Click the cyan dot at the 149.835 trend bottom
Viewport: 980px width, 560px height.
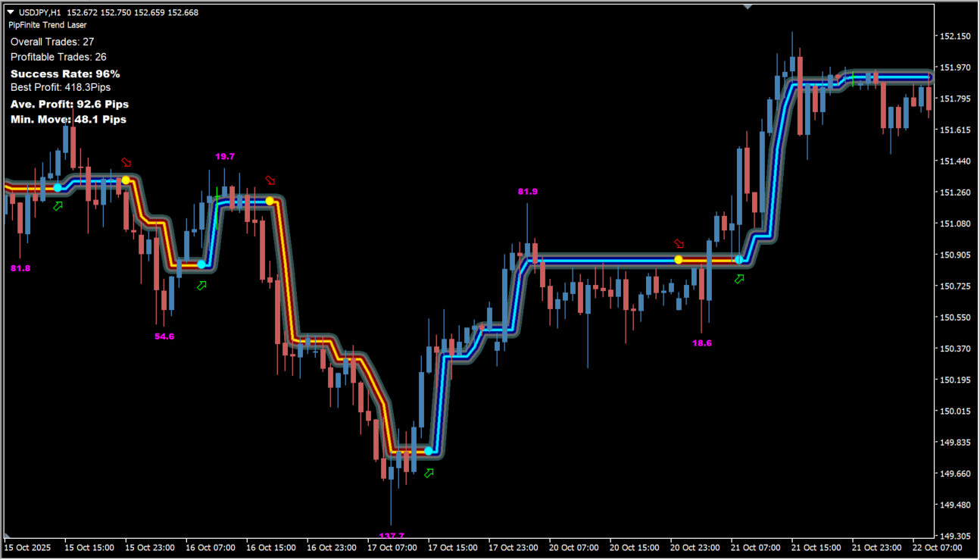(x=428, y=450)
